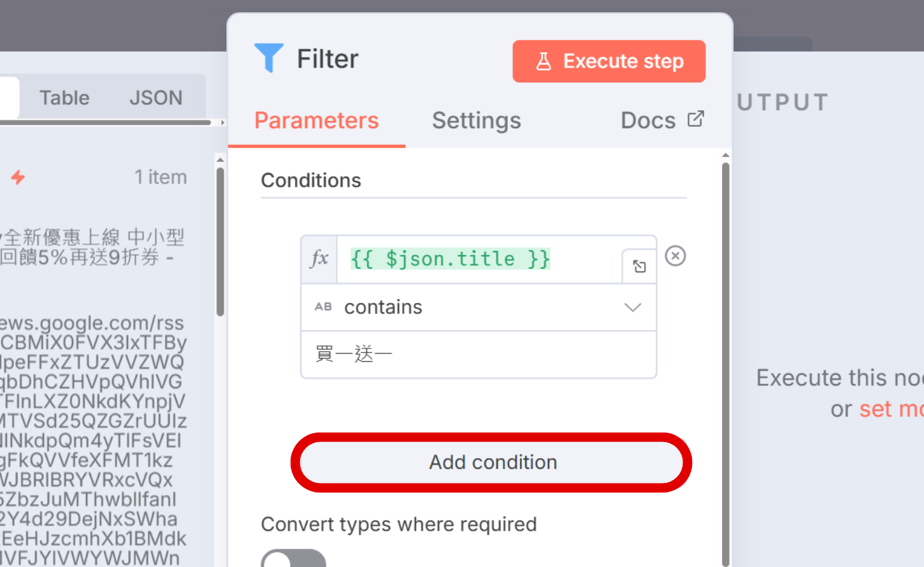Click the Filter funnel icon
The image size is (924, 567).
(268, 58)
